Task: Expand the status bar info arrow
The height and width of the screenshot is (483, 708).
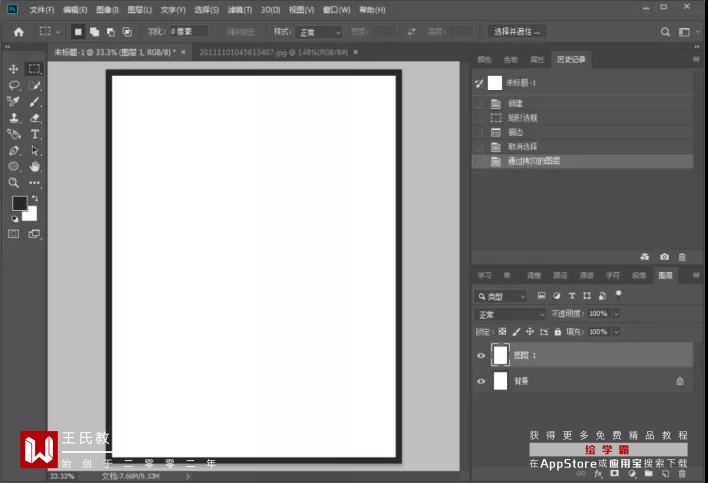Action: click(188, 476)
